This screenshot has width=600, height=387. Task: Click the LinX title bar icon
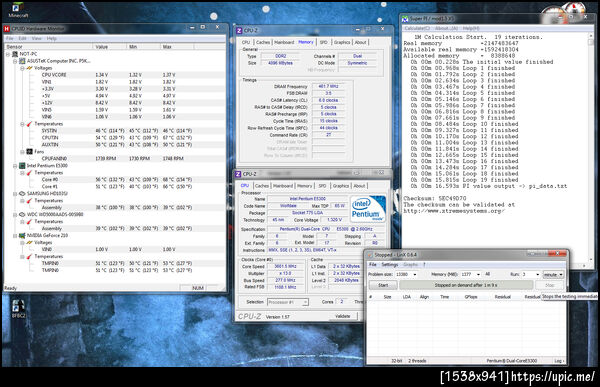[x=370, y=255]
